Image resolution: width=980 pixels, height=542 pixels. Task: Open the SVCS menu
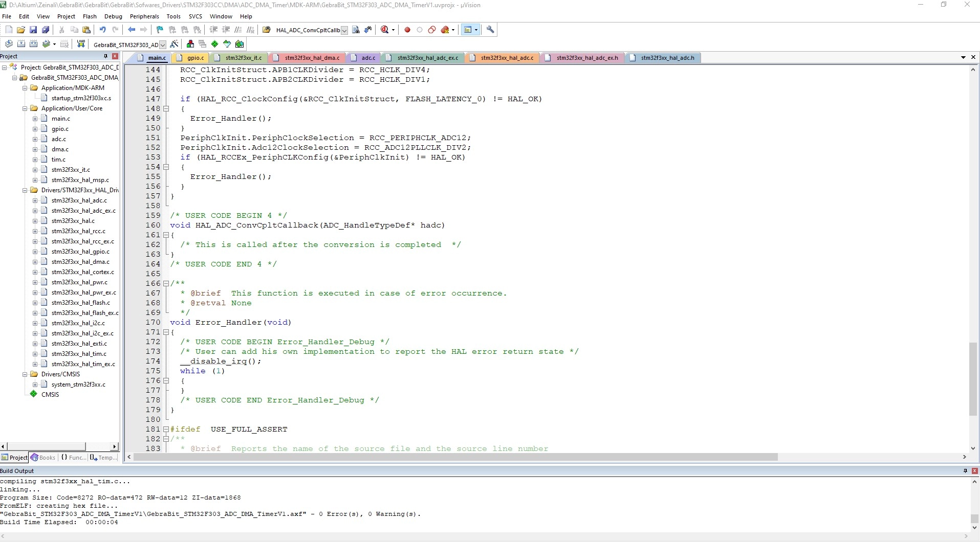[195, 16]
